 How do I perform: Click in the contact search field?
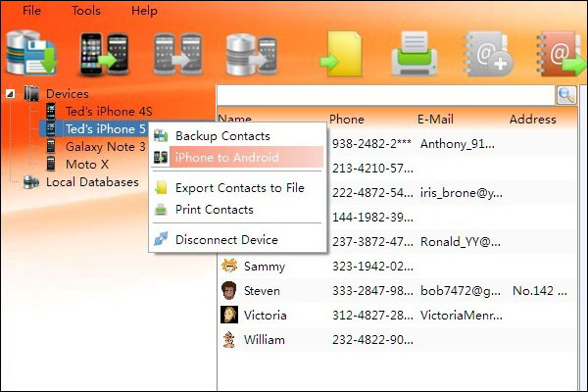pyautogui.click(x=386, y=95)
